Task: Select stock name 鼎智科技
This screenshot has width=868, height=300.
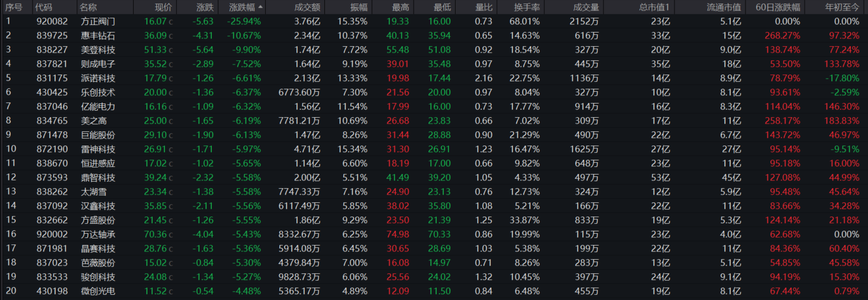Action: [x=98, y=178]
